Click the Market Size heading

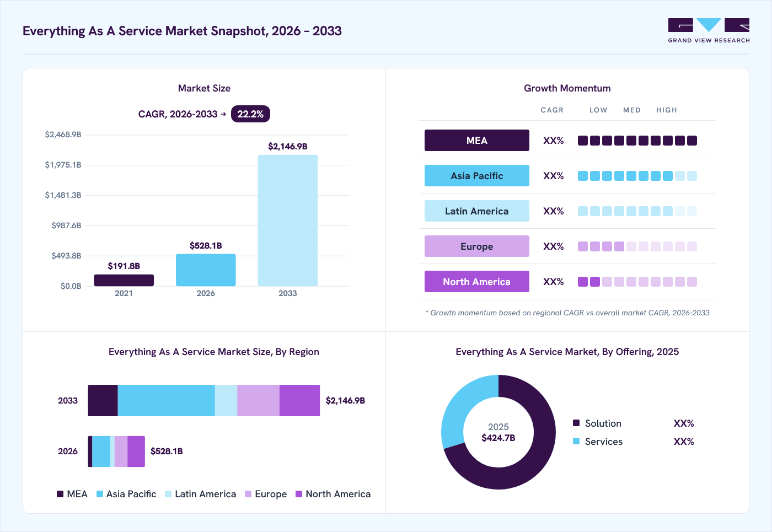click(x=204, y=88)
